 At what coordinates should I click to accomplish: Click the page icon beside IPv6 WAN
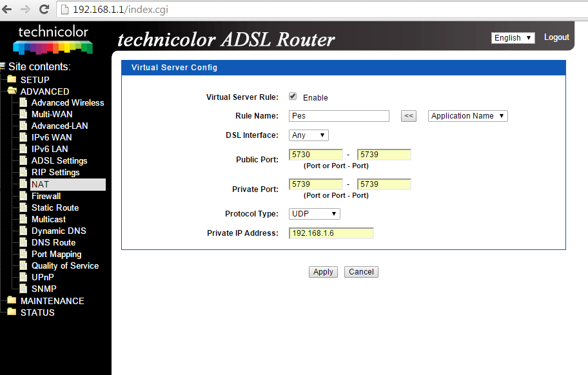[x=23, y=137]
